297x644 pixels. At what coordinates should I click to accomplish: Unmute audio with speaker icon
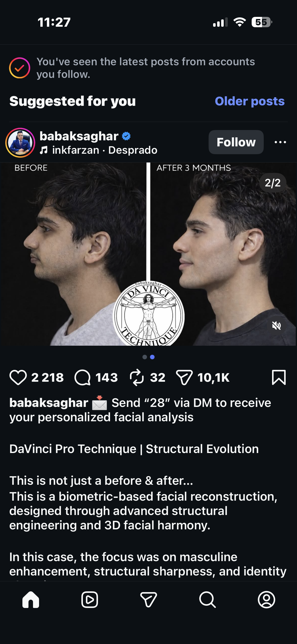click(276, 326)
